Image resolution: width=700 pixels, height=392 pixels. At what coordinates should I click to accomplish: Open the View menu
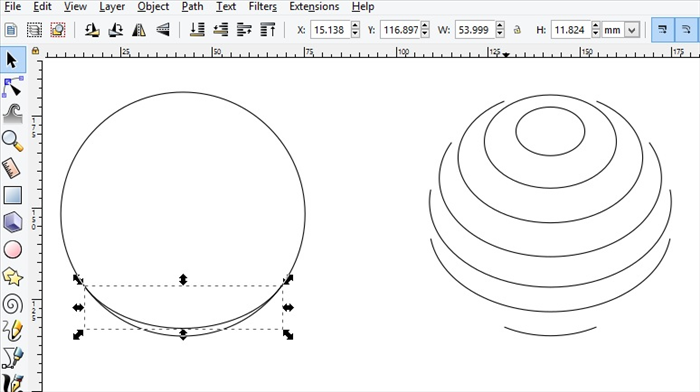pos(75,7)
